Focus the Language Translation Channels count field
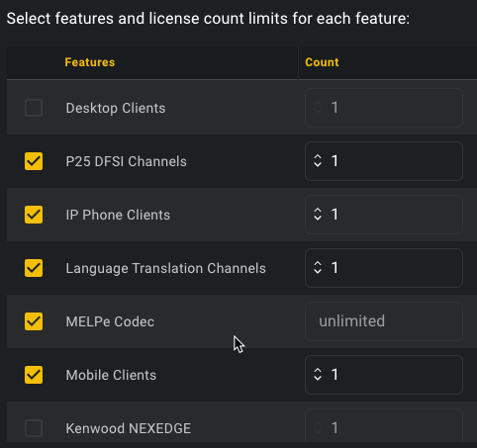The width and height of the screenshot is (477, 448). (x=384, y=268)
